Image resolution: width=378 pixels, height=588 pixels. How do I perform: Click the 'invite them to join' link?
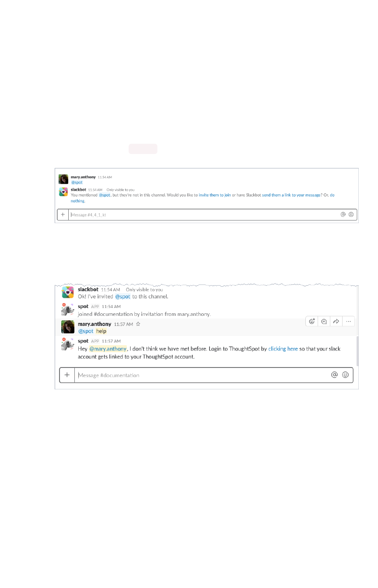(x=215, y=195)
